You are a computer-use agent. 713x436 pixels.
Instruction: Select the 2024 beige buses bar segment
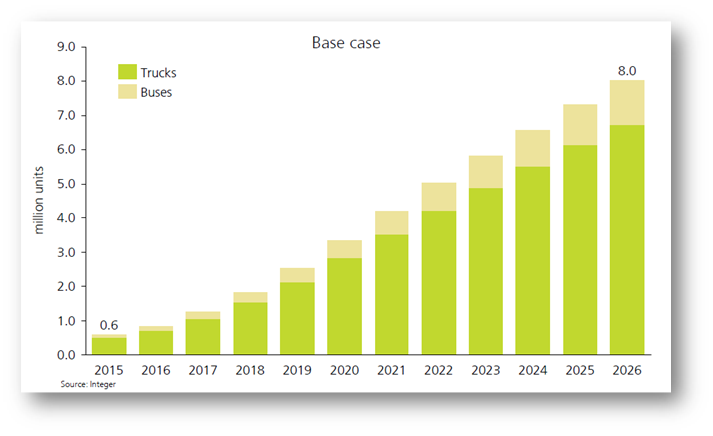click(532, 149)
